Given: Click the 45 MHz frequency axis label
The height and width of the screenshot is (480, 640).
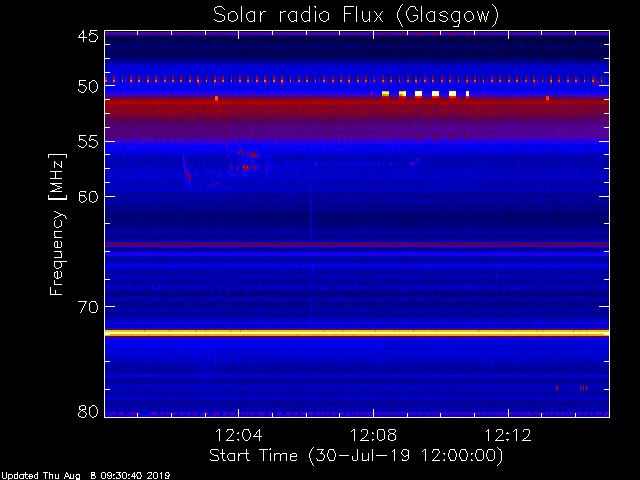Looking at the screenshot, I should (x=88, y=36).
